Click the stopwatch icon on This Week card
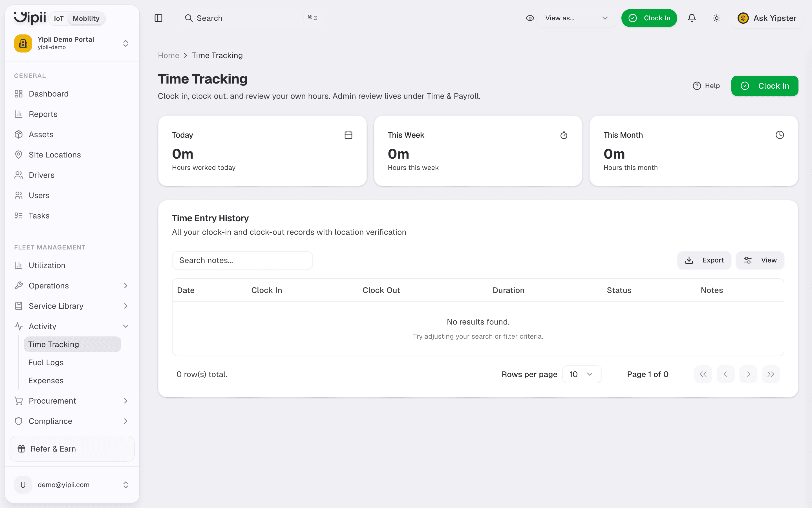 [564, 135]
